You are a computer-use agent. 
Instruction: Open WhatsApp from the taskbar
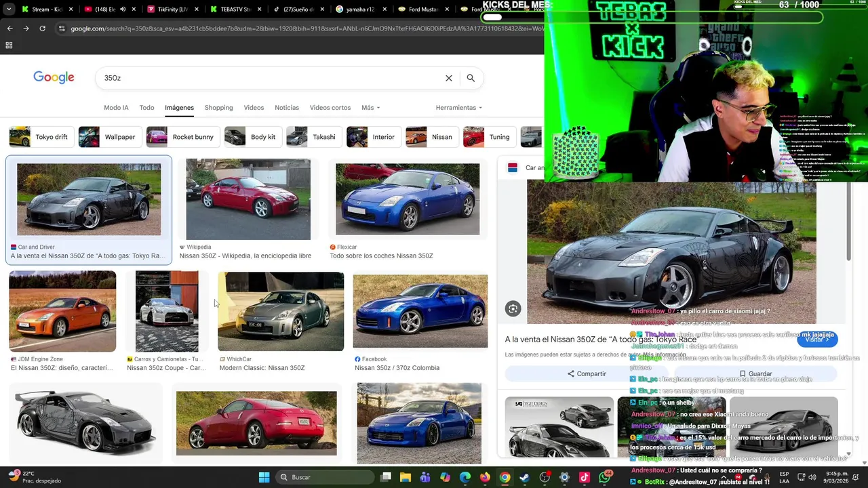coord(605,477)
